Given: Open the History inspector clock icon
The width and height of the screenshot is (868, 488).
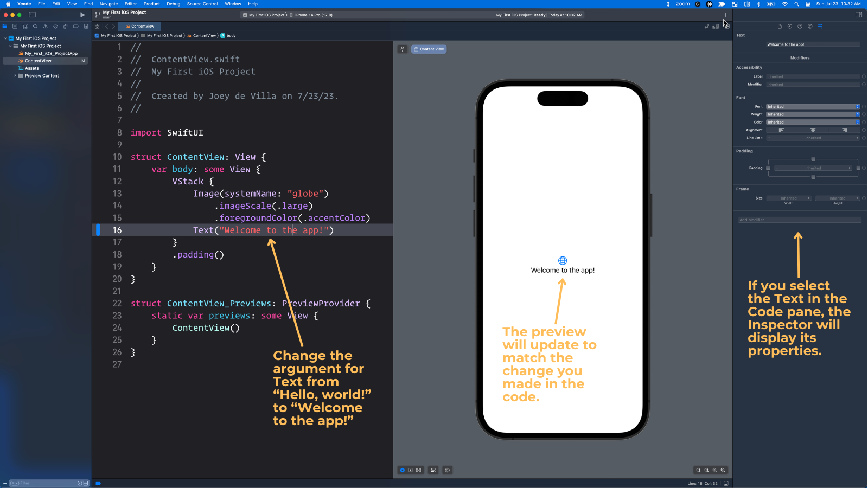Looking at the screenshot, I should pos(790,26).
